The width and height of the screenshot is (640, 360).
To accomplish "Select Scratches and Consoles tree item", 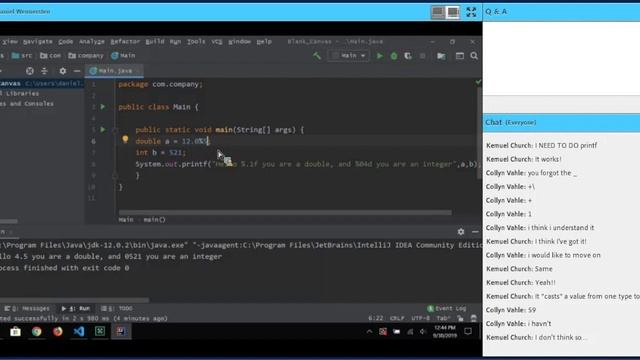I will [27, 104].
